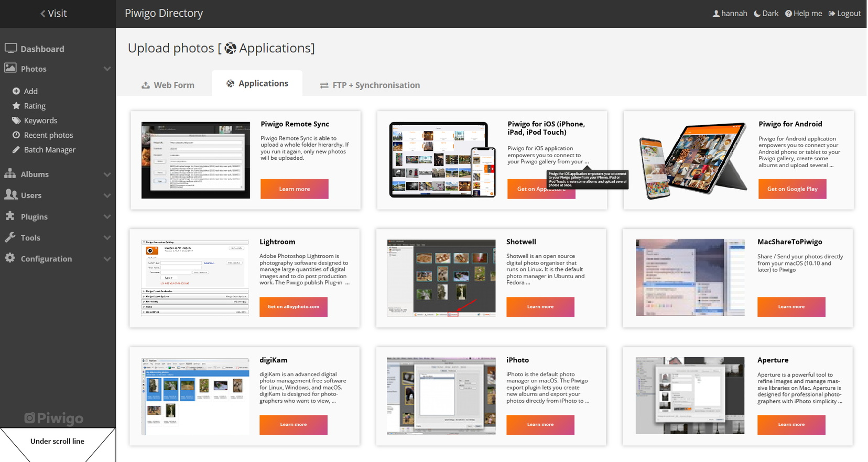Click the Piwigo for iOS devices image
868x462 pixels.
pyautogui.click(x=442, y=160)
